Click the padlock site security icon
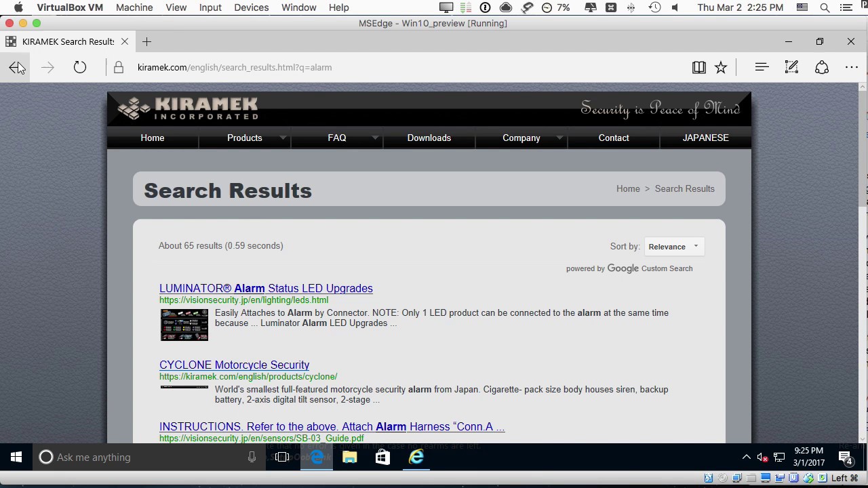This screenshot has height=488, width=868. [x=119, y=67]
